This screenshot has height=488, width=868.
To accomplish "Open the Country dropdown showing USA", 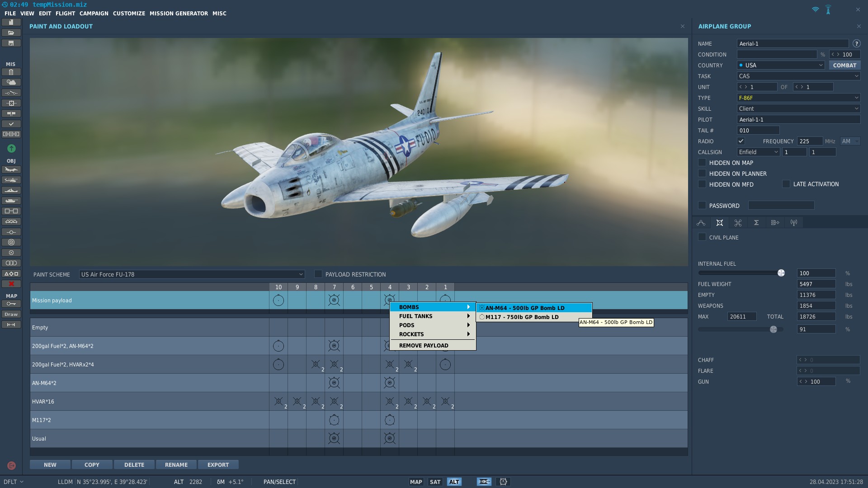I will [781, 65].
